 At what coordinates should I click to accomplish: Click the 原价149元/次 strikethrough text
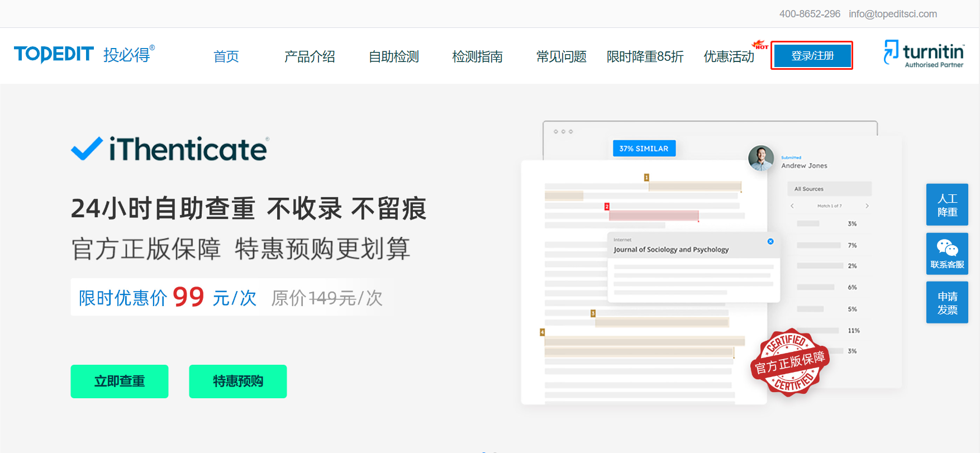coord(327,298)
